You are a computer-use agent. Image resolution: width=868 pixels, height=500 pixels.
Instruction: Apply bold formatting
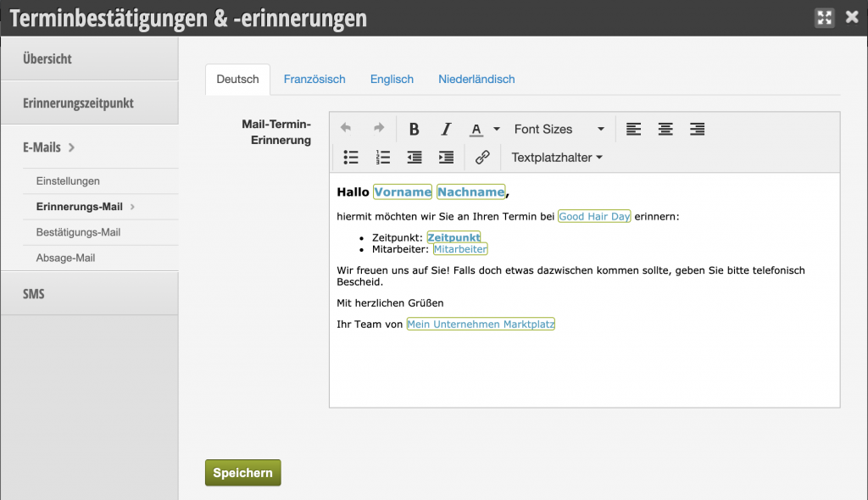coord(414,128)
